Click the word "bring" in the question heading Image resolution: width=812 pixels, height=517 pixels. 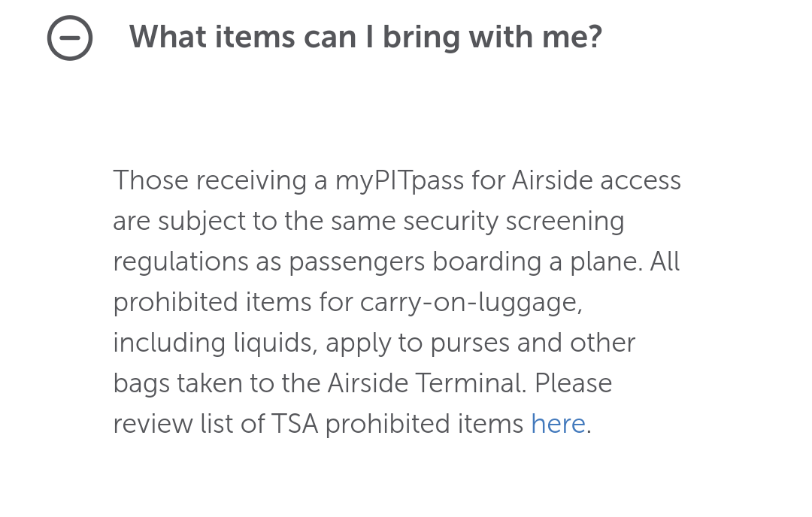click(423, 37)
